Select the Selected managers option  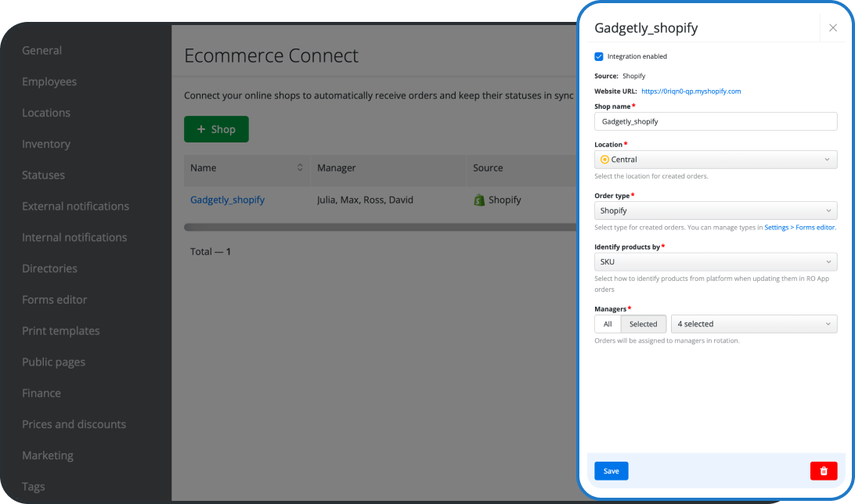(644, 323)
